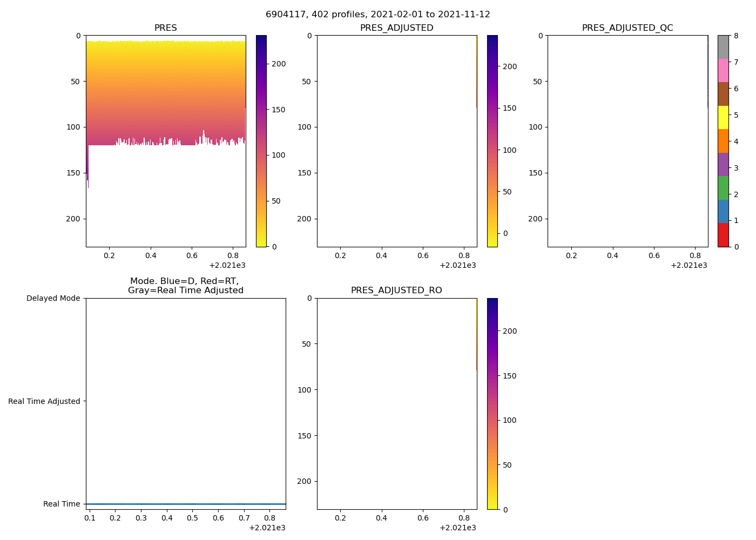This screenshot has height=540, width=756.
Task: Click the blue Real Time data line
Action: click(x=186, y=504)
